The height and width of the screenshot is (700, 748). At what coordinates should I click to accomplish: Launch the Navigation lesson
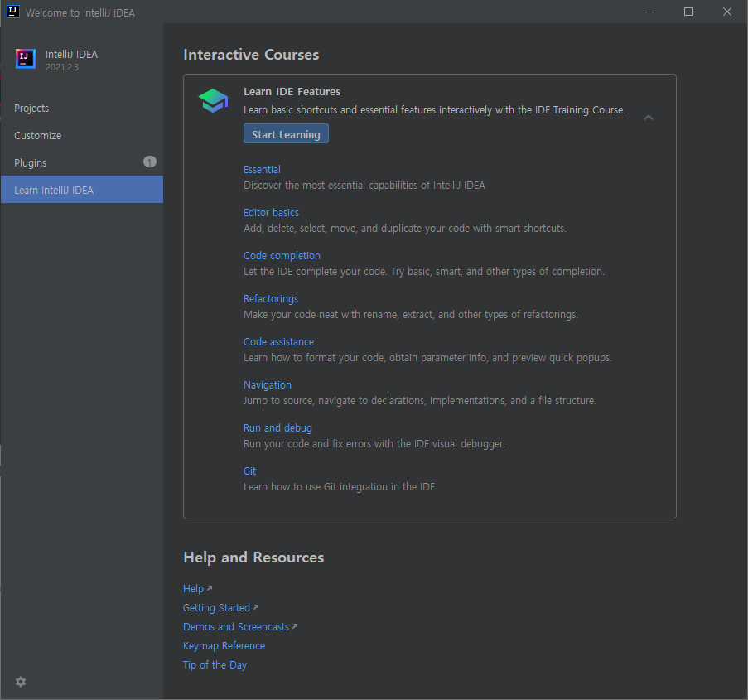coord(267,385)
